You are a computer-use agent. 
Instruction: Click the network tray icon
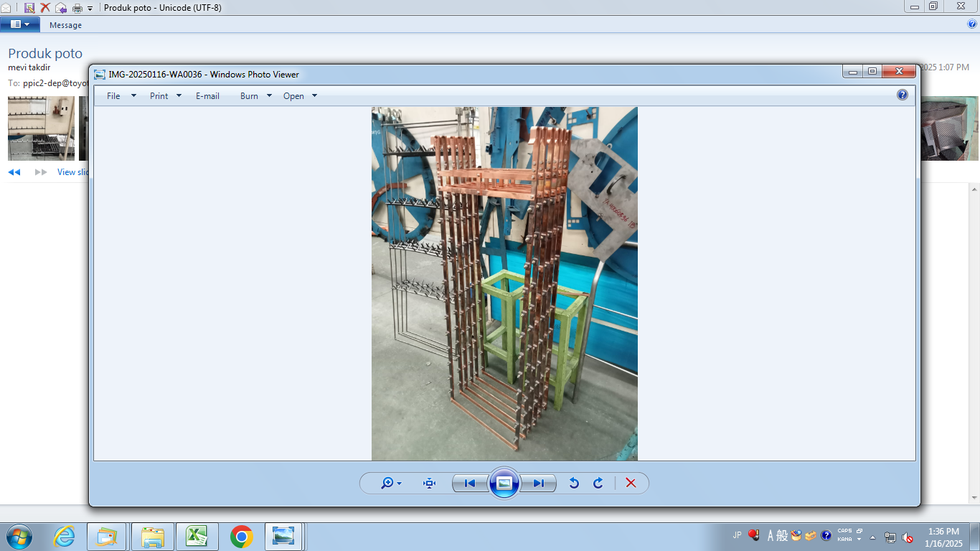(x=890, y=537)
